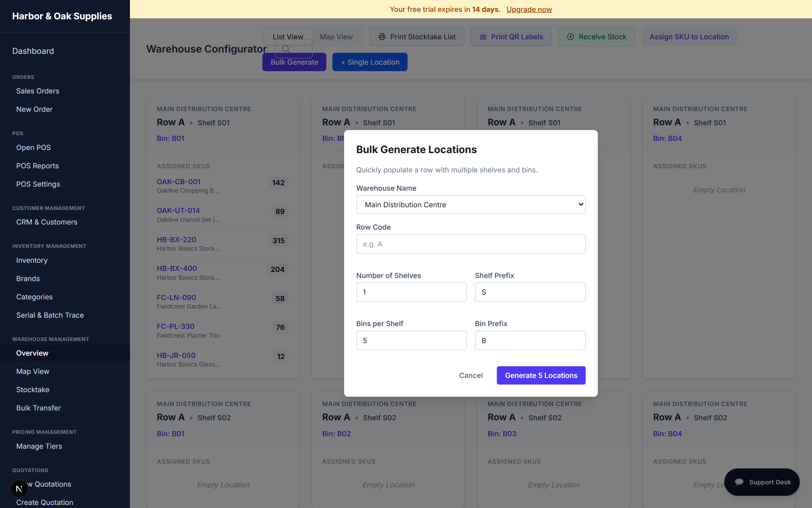This screenshot has height=508, width=812.
Task: Click the QR icon on Print QR Labels
Action: 483,37
